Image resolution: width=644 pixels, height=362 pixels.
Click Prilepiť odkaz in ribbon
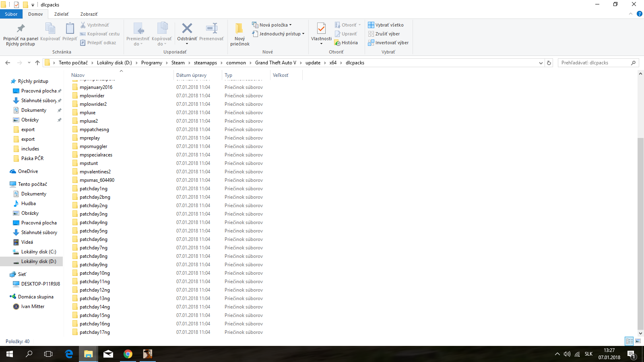tap(98, 43)
